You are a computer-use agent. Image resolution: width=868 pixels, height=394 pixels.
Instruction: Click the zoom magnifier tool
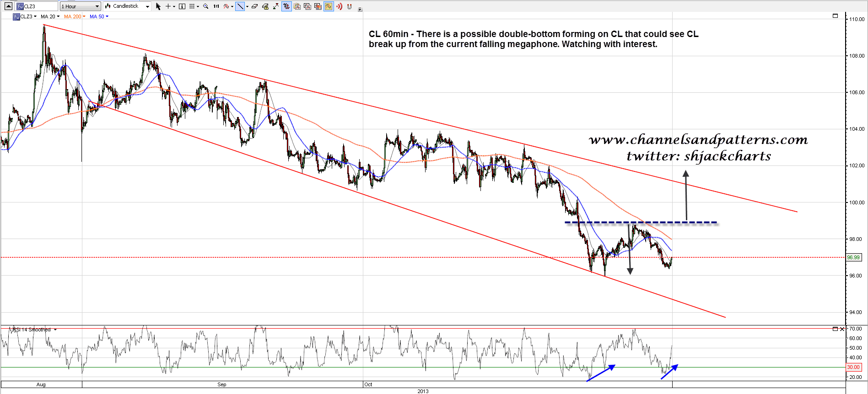[206, 6]
